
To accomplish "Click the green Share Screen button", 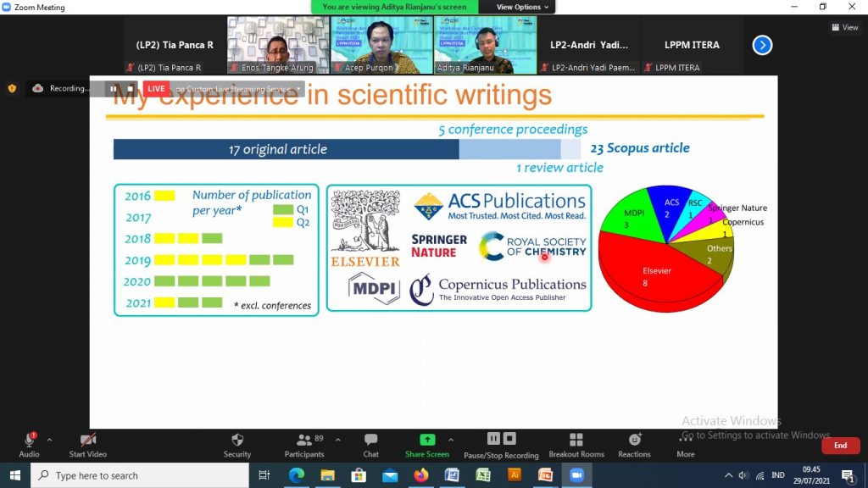I will click(427, 446).
